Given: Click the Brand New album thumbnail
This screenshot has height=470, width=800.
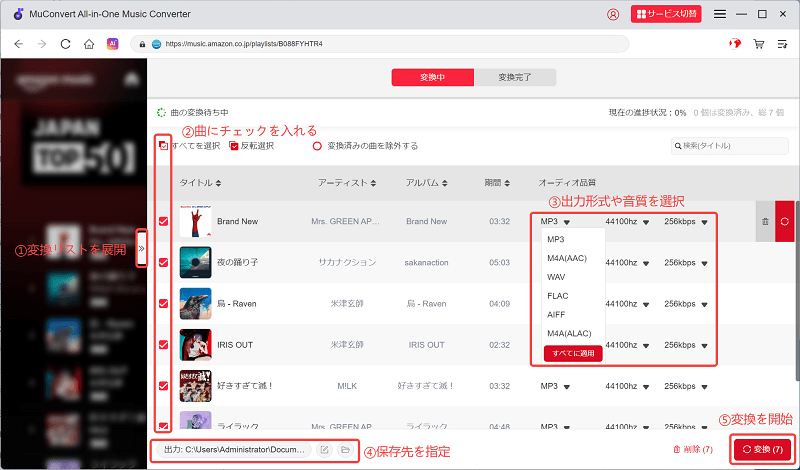Looking at the screenshot, I should [195, 221].
